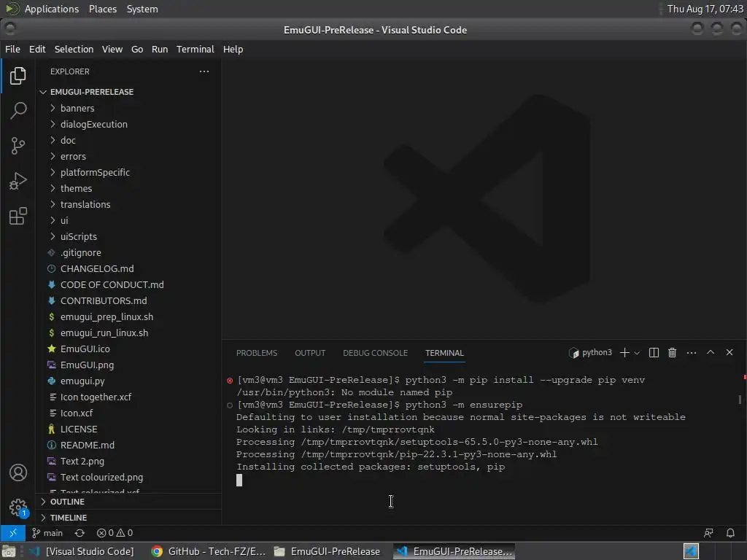Open the new terminal launch profile dropdown
This screenshot has height=560, width=747.
pyautogui.click(x=637, y=353)
